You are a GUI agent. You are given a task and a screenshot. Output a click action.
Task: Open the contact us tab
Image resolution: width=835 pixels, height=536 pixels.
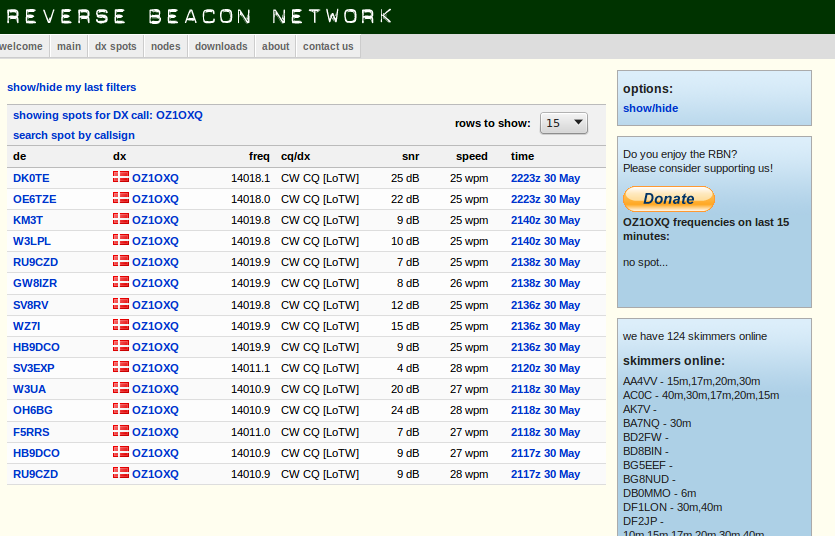[328, 46]
